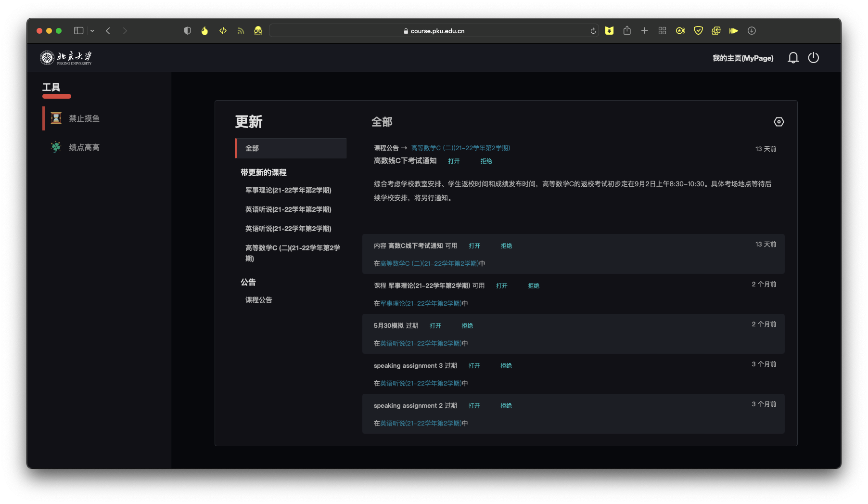Open 高等数学C (二) link under 内容 item
The image size is (868, 504).
pos(430,264)
